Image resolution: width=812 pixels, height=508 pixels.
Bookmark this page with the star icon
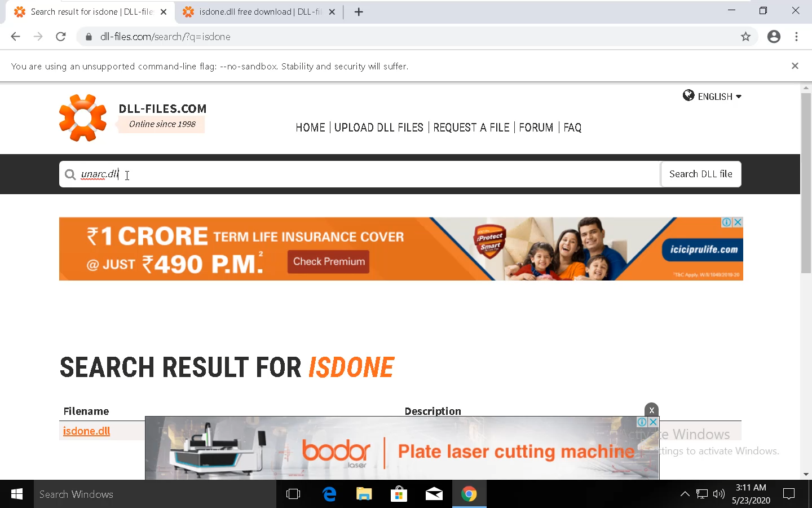tap(745, 37)
